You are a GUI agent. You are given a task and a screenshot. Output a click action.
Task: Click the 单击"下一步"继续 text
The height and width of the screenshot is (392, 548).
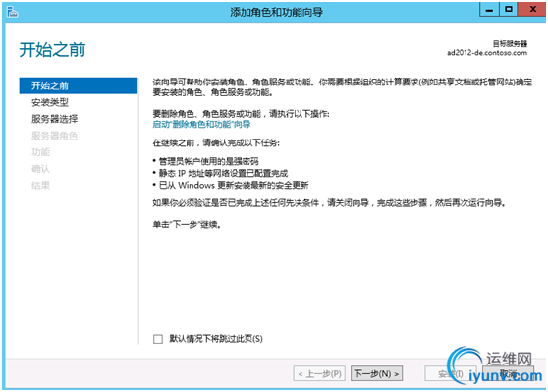[x=187, y=225]
